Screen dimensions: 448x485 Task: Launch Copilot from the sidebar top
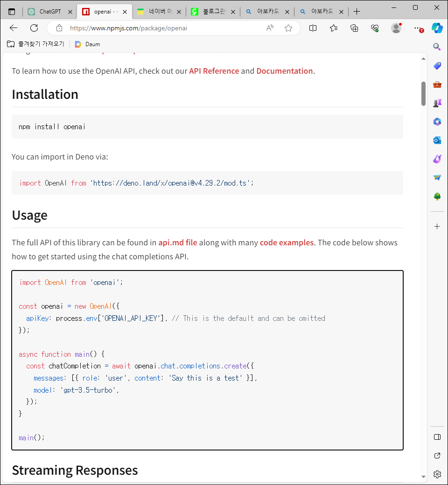coord(437,28)
